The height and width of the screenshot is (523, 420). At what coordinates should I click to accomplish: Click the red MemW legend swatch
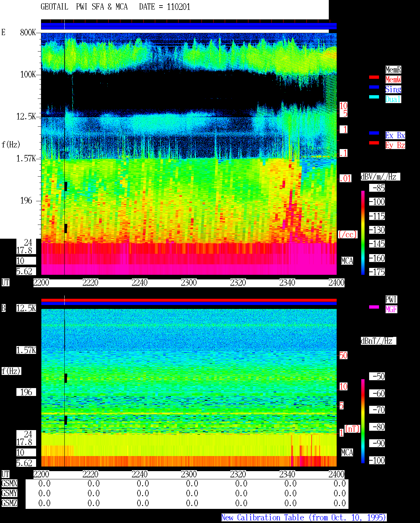click(x=374, y=77)
